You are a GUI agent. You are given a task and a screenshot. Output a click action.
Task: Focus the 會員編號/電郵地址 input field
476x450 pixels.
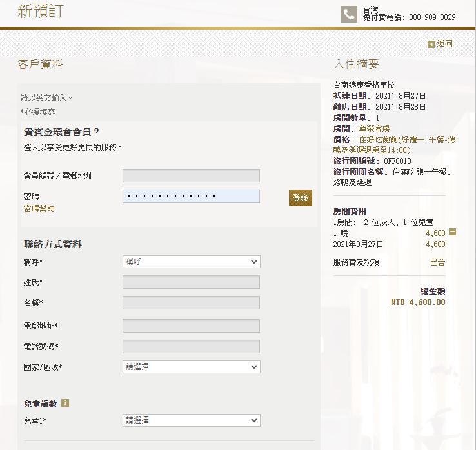191,176
